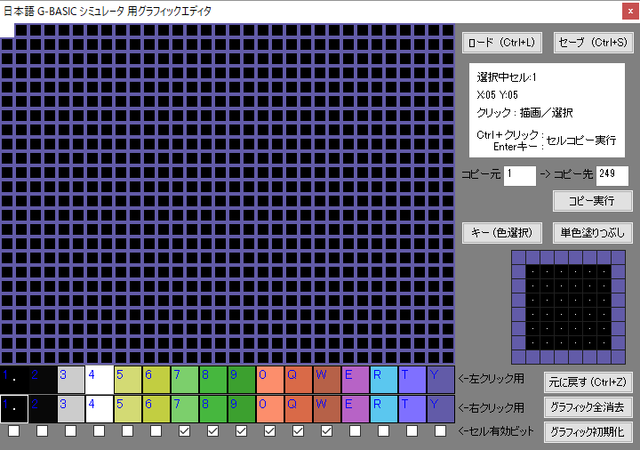Click the 単色塗りつぶし single-color fill button
The width and height of the screenshot is (640, 450).
pos(591,232)
